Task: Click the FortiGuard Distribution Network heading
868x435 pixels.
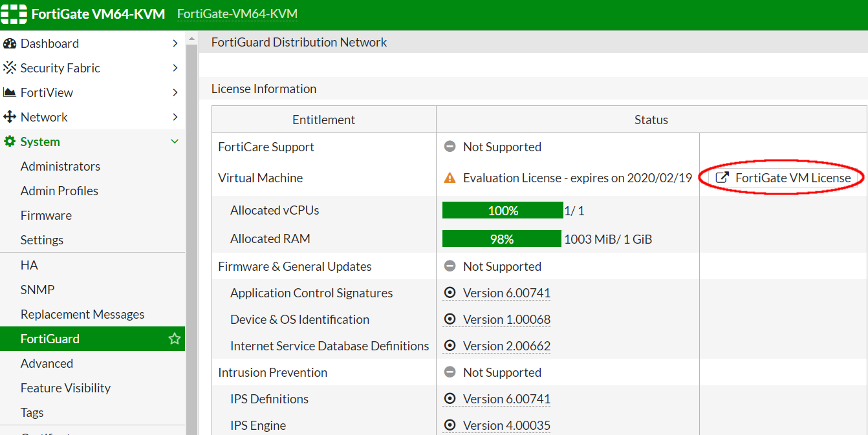Action: (x=299, y=42)
